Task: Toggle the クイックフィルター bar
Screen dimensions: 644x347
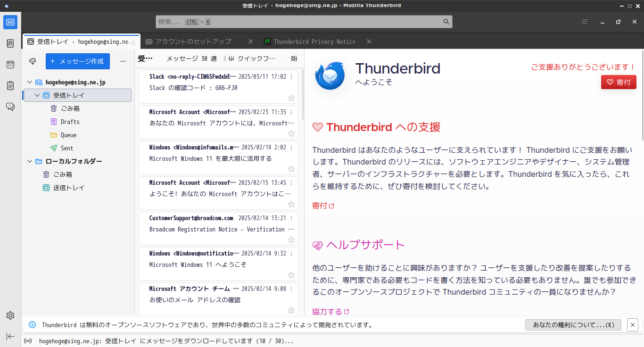Action: tap(252, 58)
